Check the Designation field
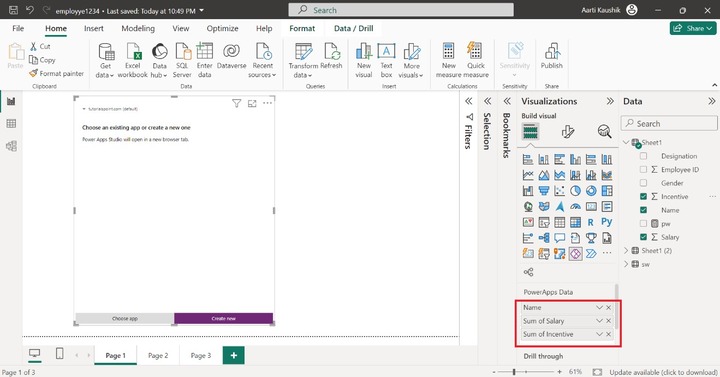The height and width of the screenshot is (377, 720). point(643,156)
